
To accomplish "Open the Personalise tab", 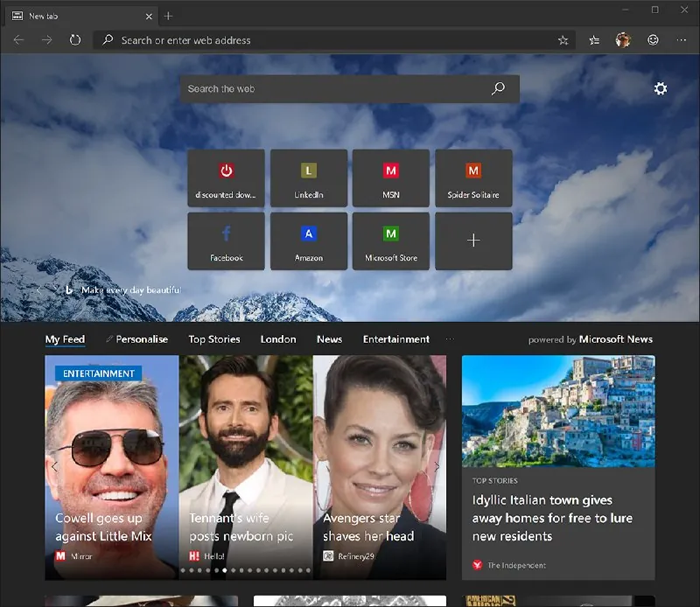I will click(137, 339).
